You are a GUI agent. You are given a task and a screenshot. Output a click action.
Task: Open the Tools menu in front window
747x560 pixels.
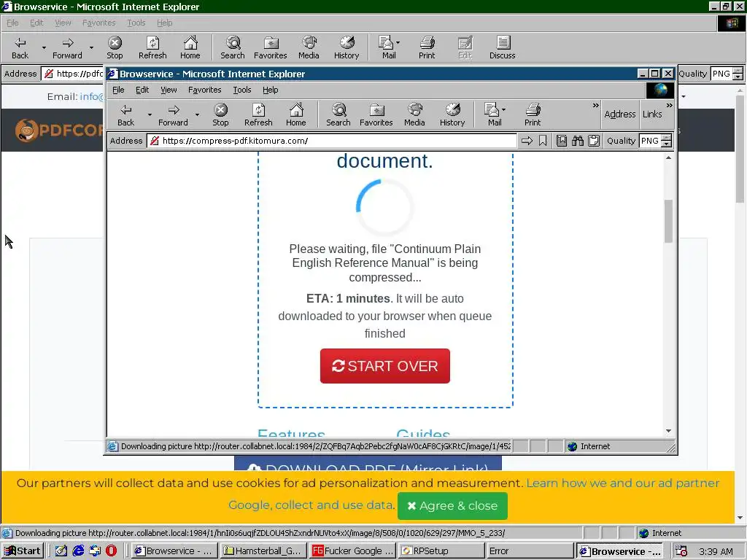click(x=242, y=90)
